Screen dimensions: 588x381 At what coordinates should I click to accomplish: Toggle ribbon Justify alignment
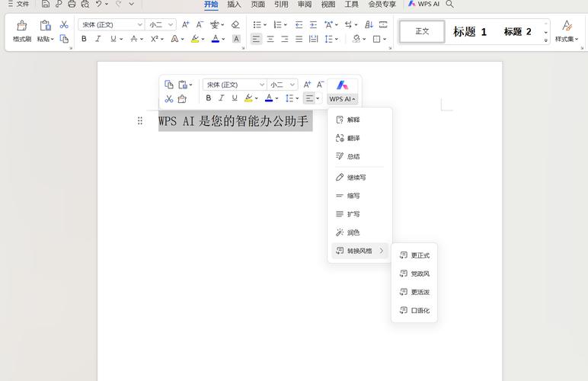(299, 39)
